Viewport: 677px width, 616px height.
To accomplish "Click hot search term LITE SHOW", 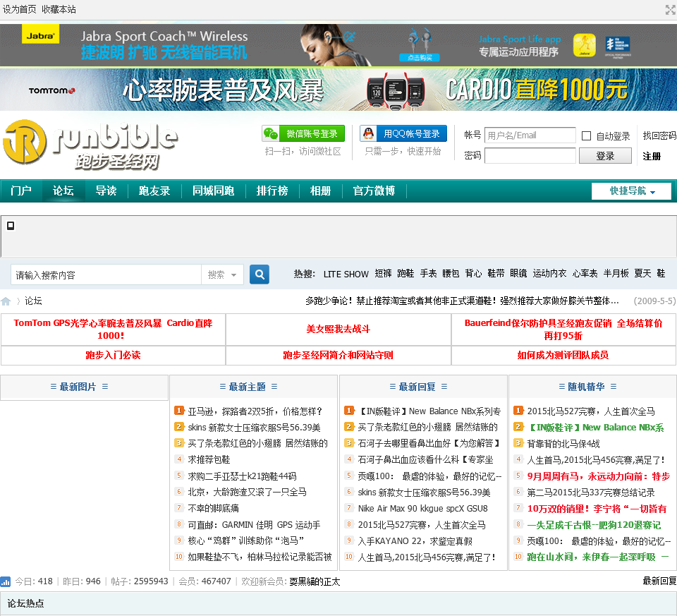I will (346, 274).
